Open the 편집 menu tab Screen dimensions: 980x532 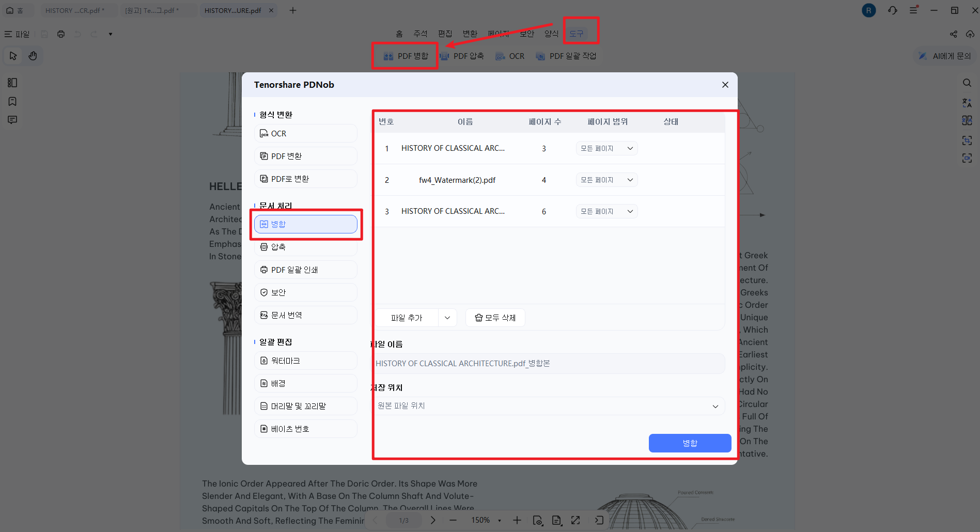click(445, 34)
